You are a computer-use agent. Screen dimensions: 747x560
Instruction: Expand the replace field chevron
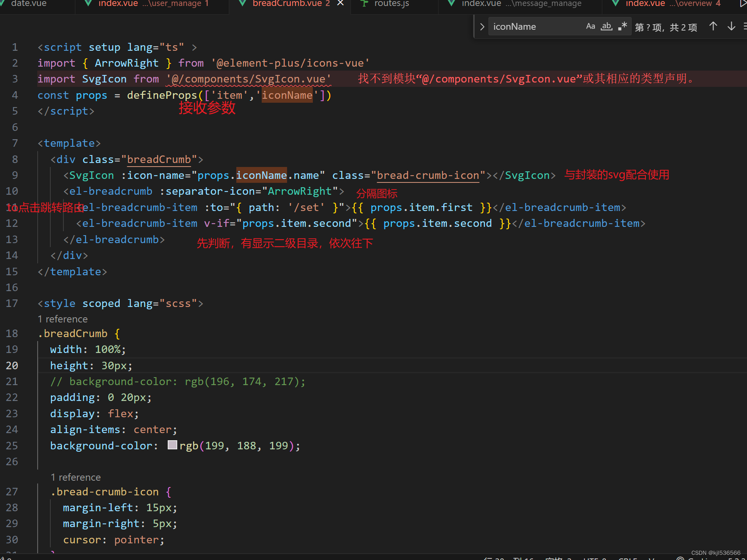[482, 27]
